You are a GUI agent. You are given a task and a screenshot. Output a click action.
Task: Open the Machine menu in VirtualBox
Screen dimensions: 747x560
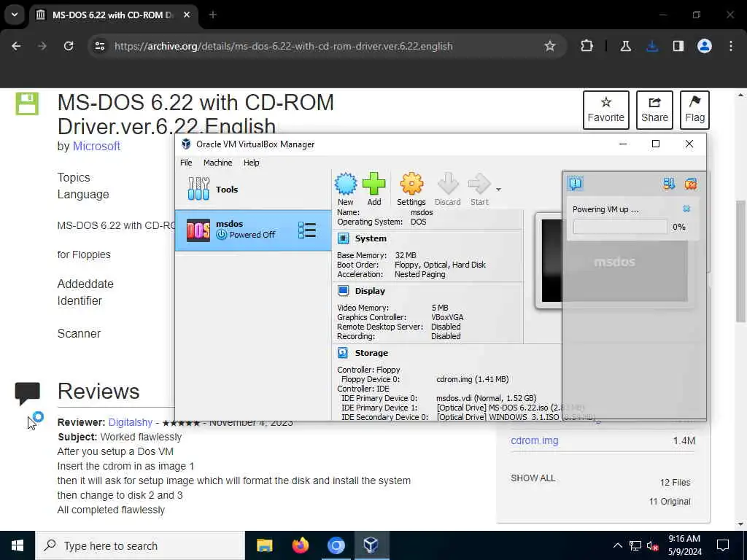click(x=217, y=163)
